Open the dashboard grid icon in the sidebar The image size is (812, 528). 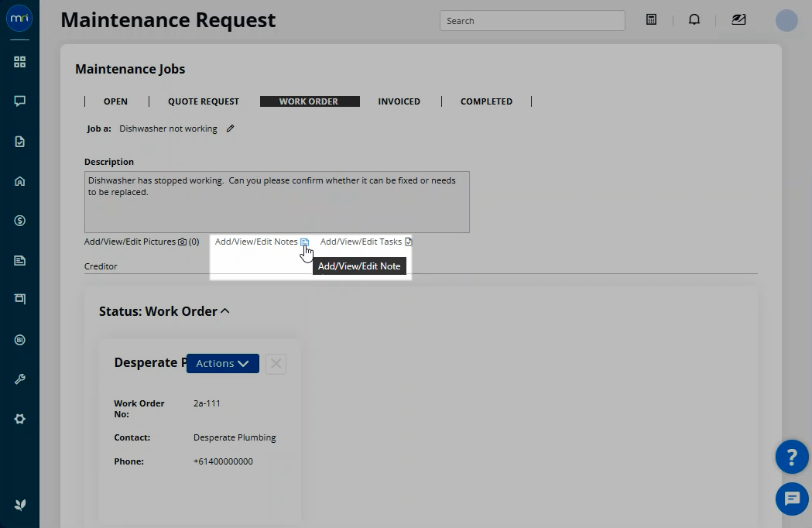(19, 62)
